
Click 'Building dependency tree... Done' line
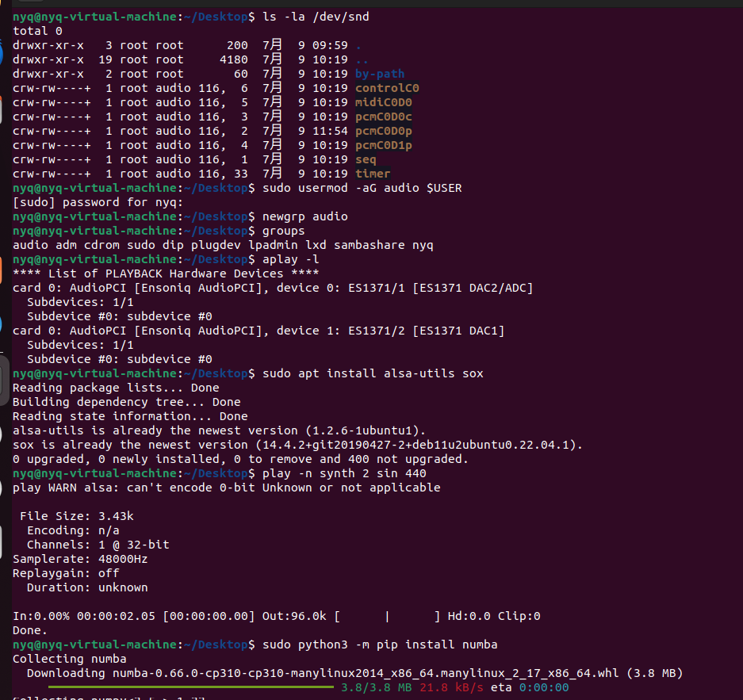127,402
